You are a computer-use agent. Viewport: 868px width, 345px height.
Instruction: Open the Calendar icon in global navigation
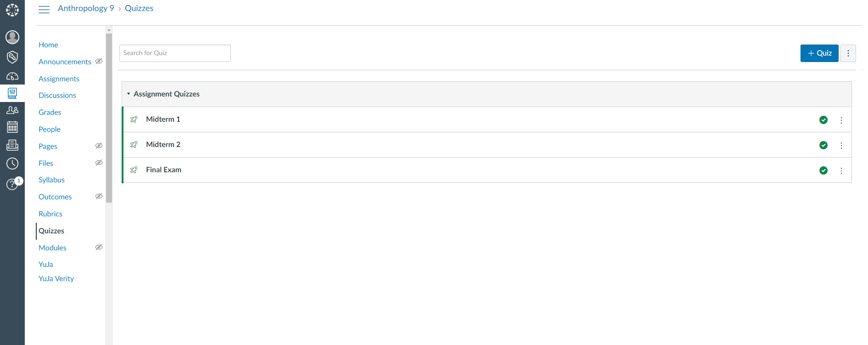click(x=12, y=127)
